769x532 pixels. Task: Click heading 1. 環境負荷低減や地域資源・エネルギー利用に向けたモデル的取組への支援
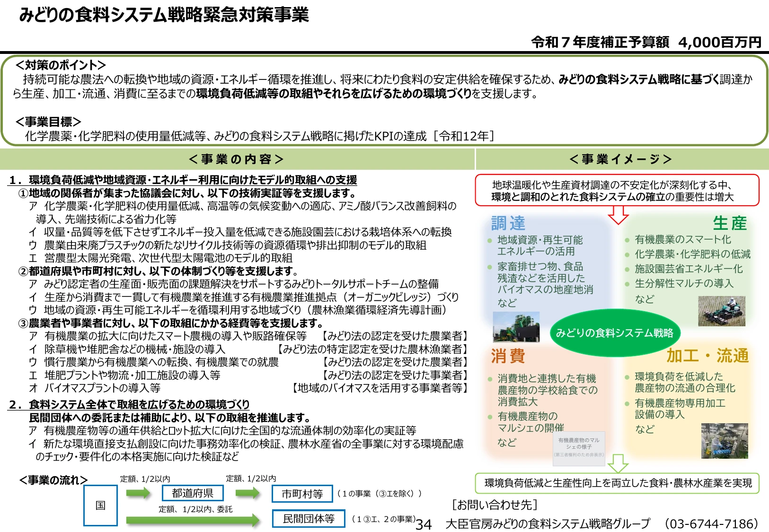pyautogui.click(x=183, y=180)
